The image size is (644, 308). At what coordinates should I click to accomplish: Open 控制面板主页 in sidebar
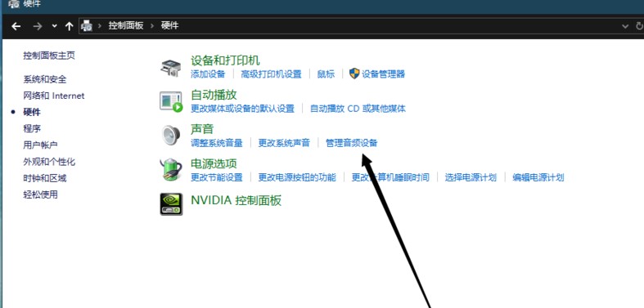49,56
